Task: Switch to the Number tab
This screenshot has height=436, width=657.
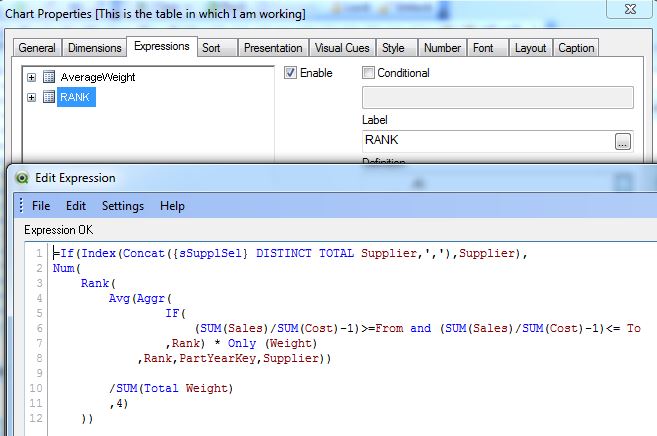Action: tap(442, 48)
